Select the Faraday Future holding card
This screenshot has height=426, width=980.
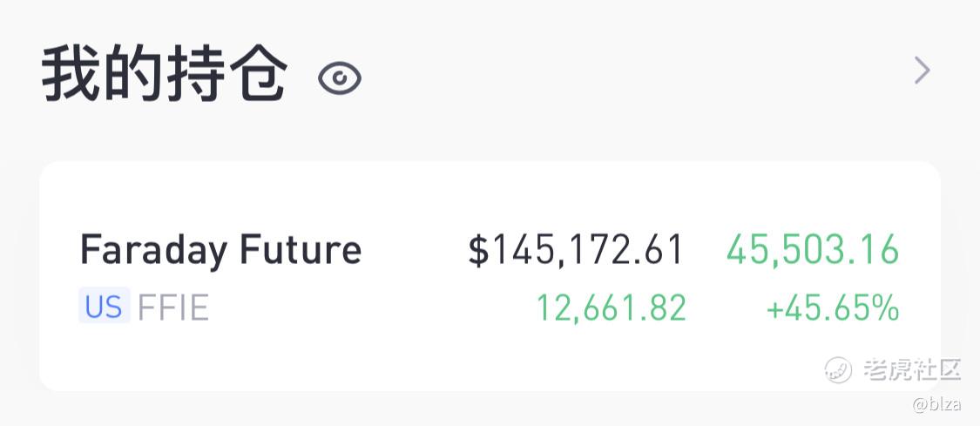click(490, 276)
